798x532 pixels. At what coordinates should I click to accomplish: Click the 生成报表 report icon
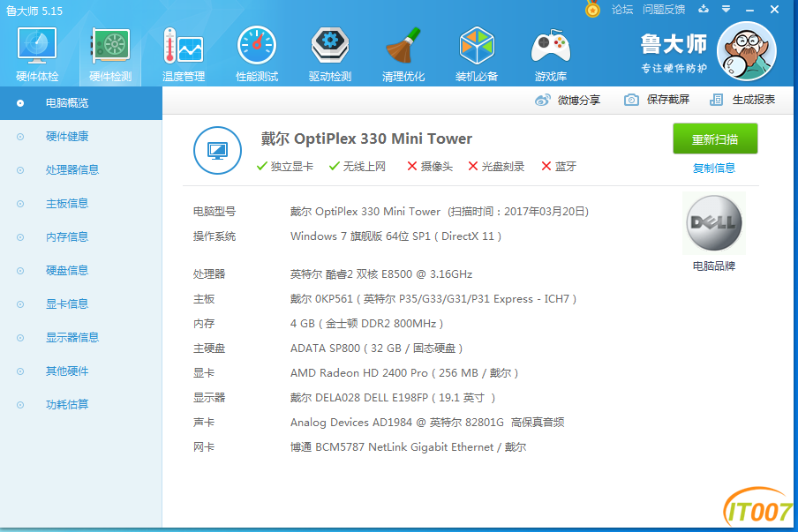(x=716, y=100)
